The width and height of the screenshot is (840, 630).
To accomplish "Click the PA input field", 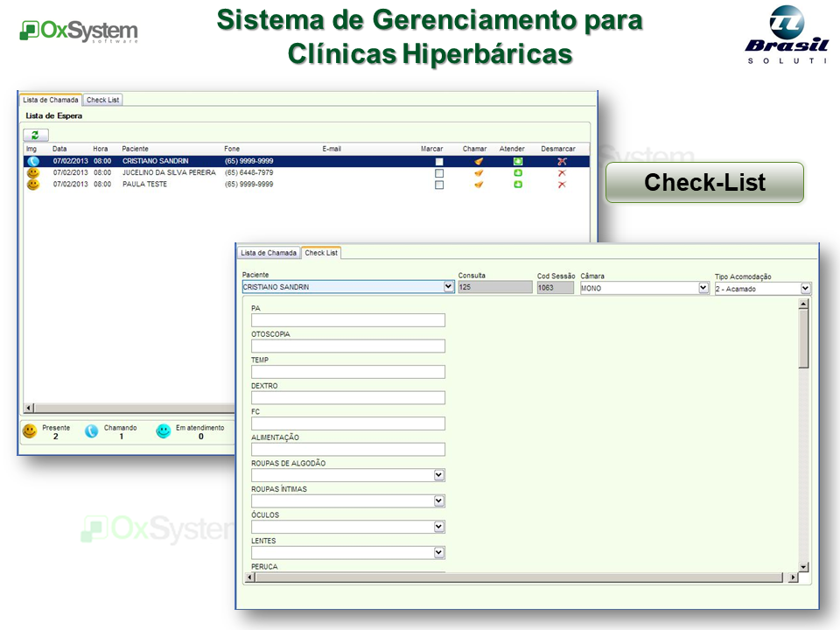I will pyautogui.click(x=347, y=320).
